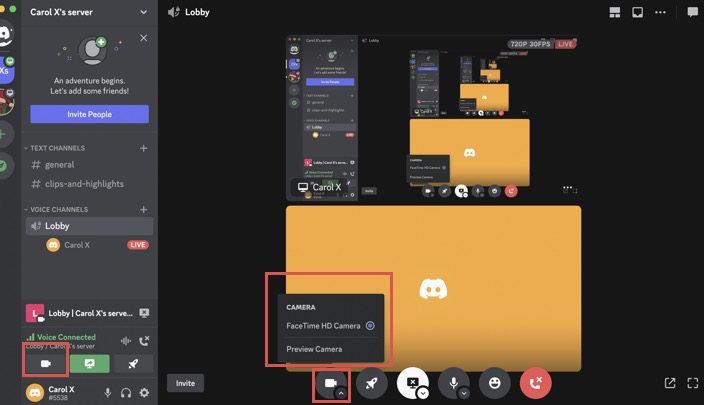Expand microphone options arrow
This screenshot has width=704, height=405.
click(x=464, y=394)
